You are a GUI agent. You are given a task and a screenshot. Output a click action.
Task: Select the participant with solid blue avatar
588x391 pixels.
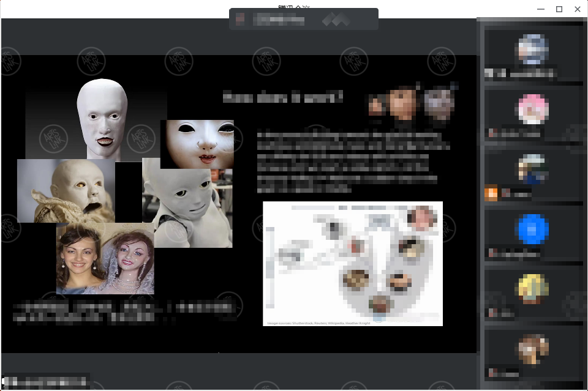(532, 229)
